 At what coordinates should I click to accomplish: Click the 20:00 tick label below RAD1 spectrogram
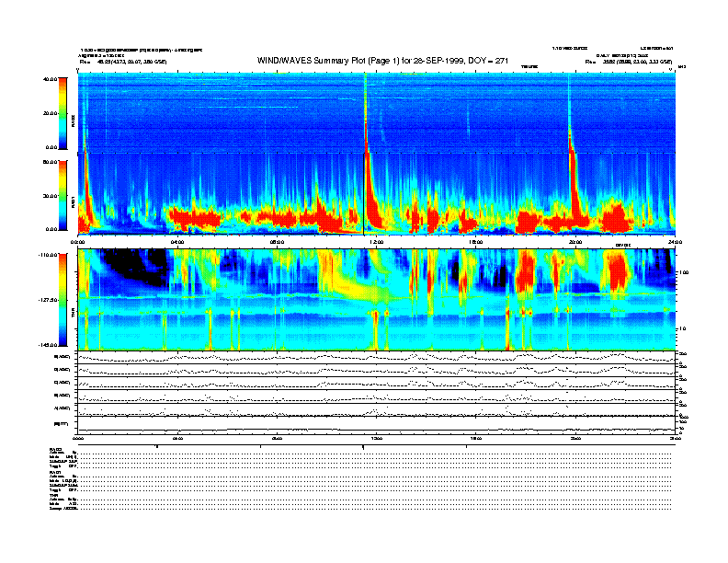pos(575,242)
